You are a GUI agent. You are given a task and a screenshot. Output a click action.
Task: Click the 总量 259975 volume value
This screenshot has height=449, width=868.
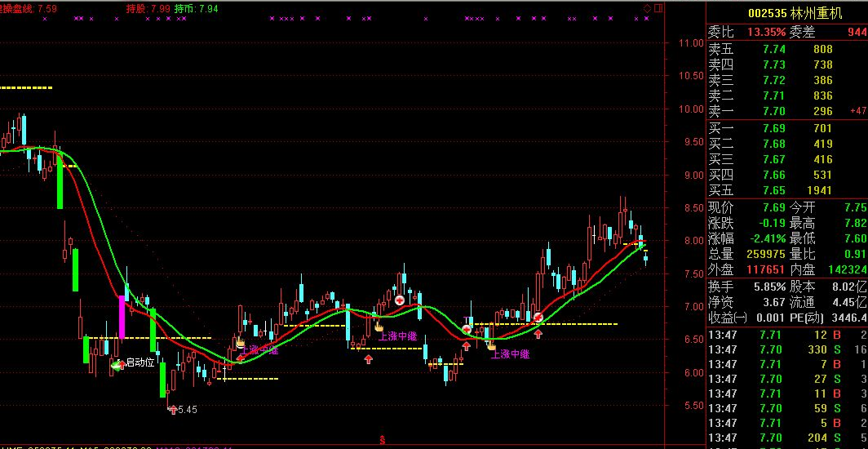766,254
